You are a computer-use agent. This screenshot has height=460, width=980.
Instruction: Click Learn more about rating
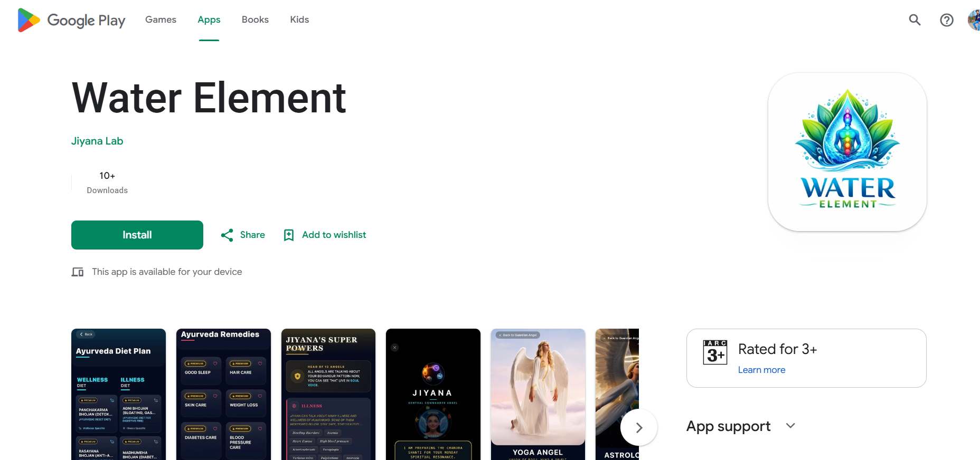pyautogui.click(x=761, y=370)
